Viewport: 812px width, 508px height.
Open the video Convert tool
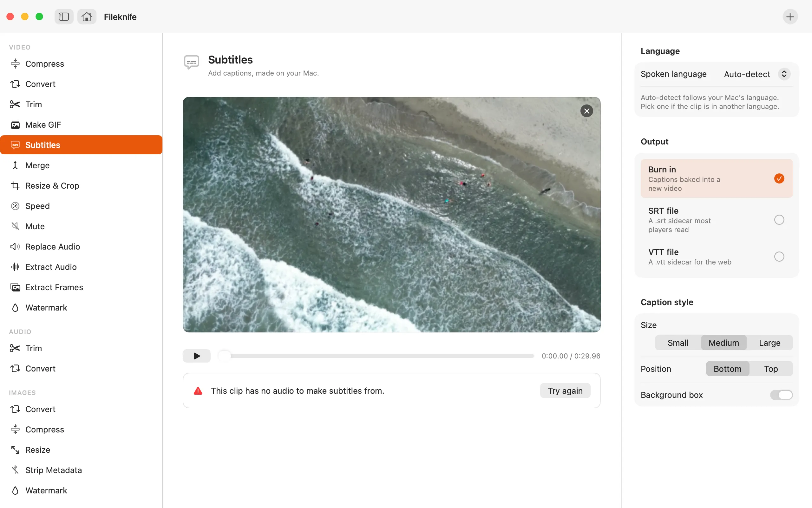[81, 84]
